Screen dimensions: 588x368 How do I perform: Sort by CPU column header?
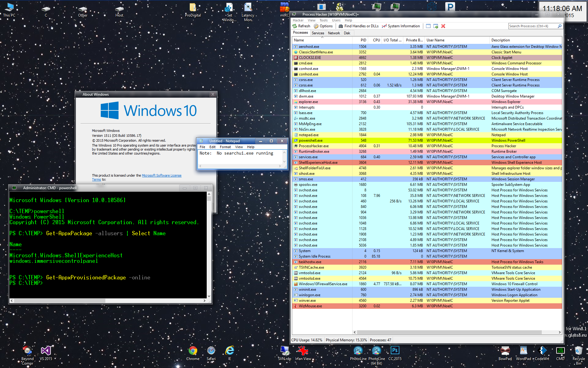coord(375,40)
